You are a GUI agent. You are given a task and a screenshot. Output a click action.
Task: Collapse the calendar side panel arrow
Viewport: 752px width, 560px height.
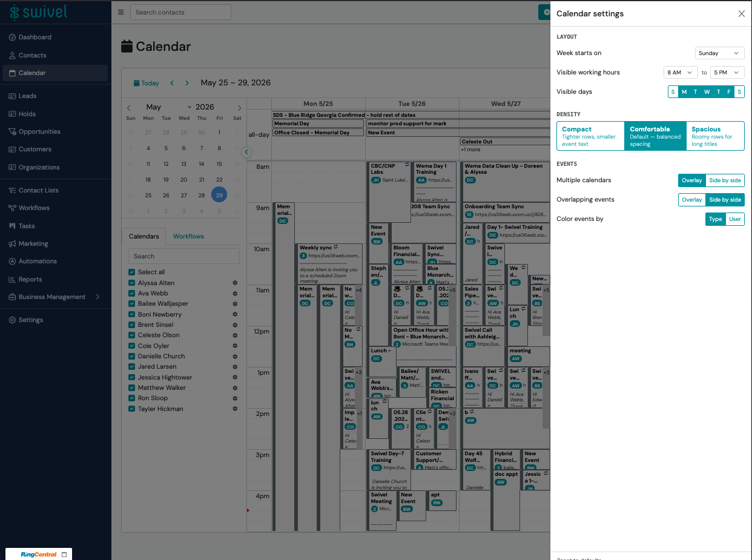coord(246,153)
